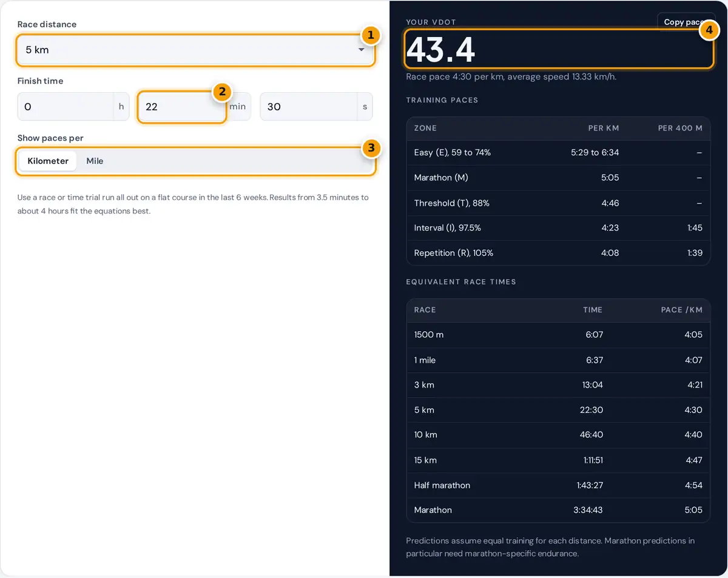Click the Copy paces button
728x578 pixels.
pyautogui.click(x=686, y=22)
